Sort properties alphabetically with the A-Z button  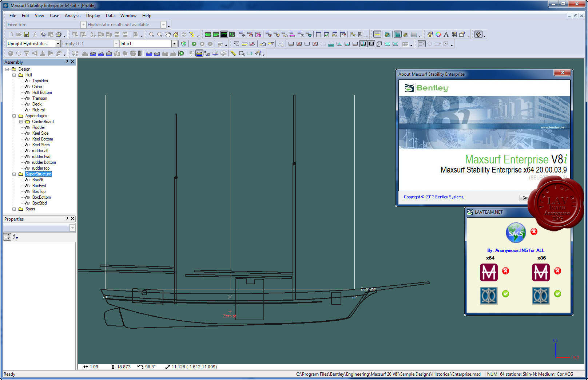pyautogui.click(x=15, y=237)
